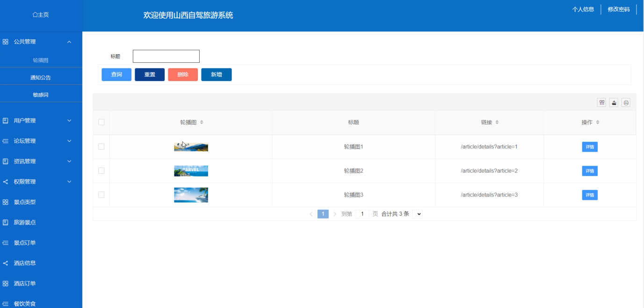
Task: Go to next page arrow in pagination
Action: [x=335, y=214]
